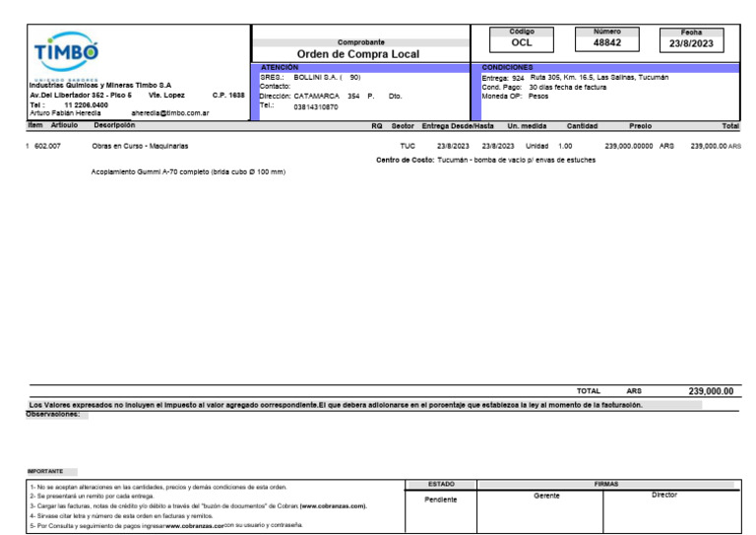
Task: Click the quantity 1.00
Action: 565,146
